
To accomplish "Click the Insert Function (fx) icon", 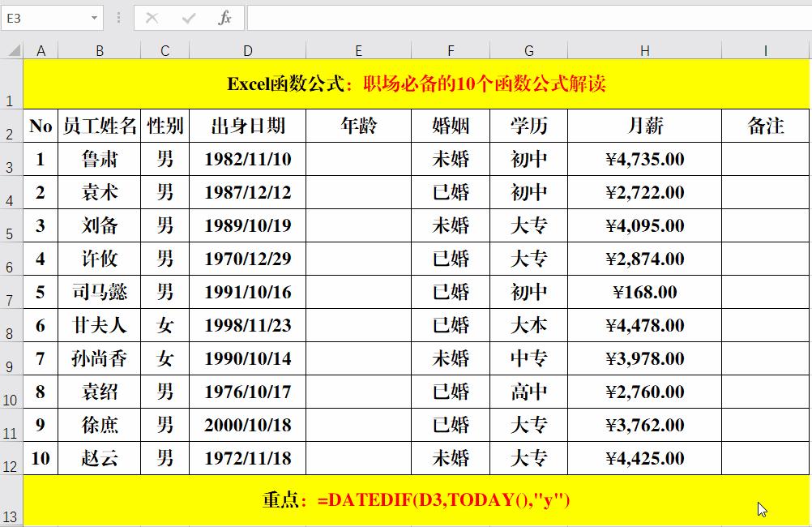I will pos(224,19).
